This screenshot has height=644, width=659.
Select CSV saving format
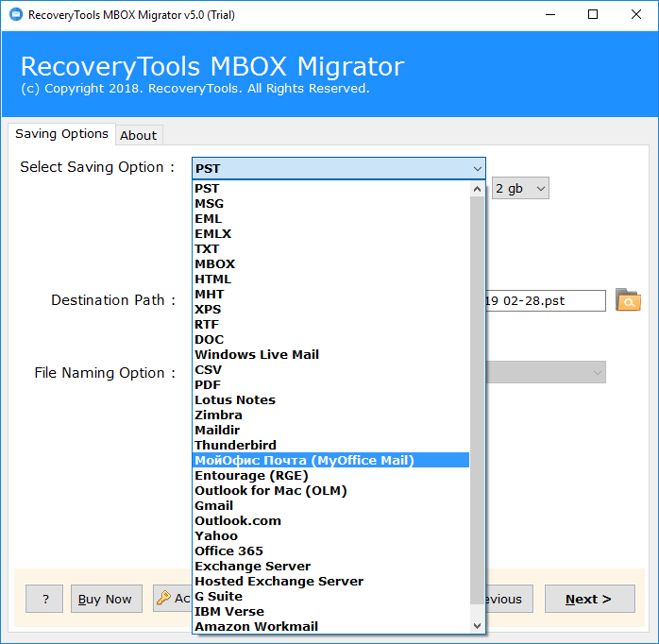click(x=331, y=370)
